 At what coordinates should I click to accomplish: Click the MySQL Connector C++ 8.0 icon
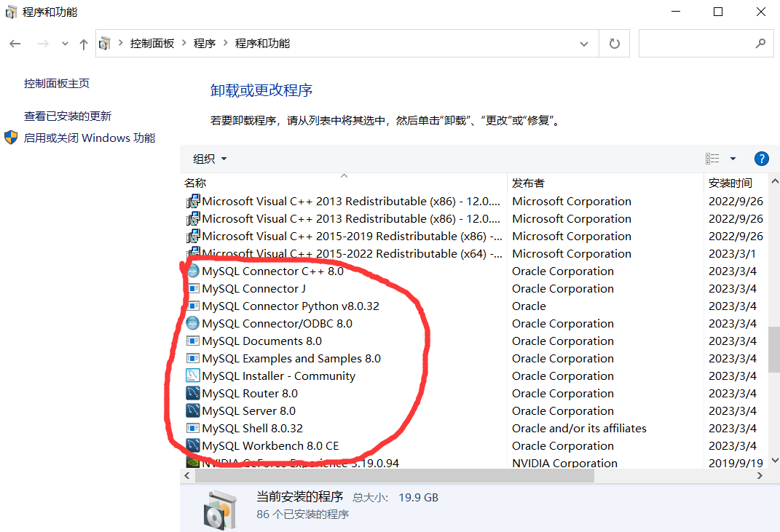[193, 271]
